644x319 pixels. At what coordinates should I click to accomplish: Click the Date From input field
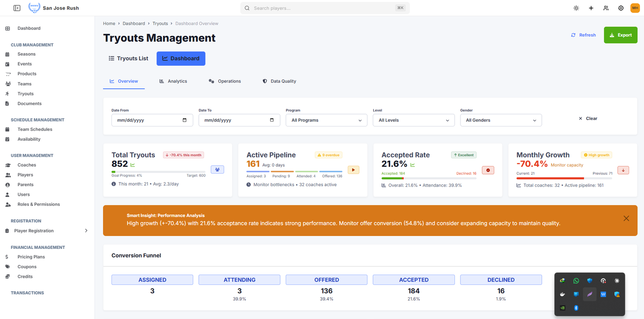click(x=147, y=120)
